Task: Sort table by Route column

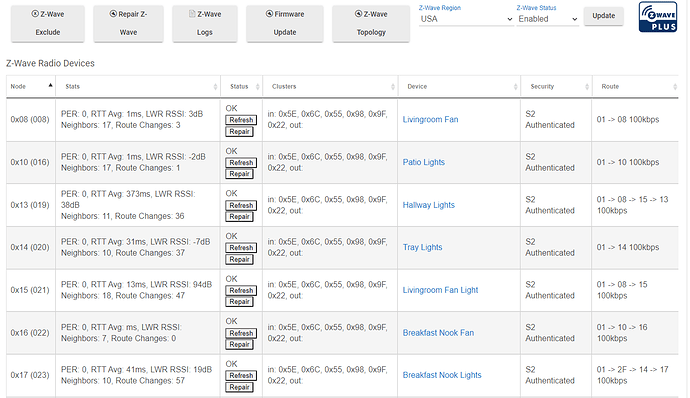Action: pyautogui.click(x=635, y=86)
